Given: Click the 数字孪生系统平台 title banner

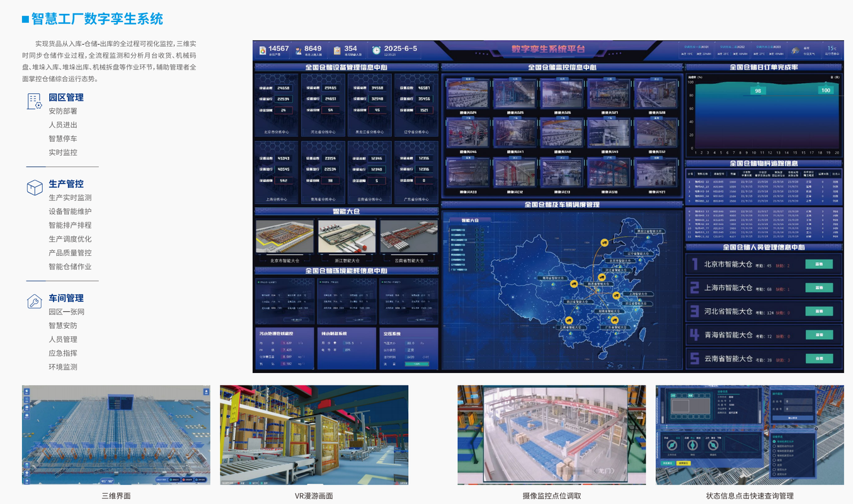Looking at the screenshot, I should click(548, 49).
